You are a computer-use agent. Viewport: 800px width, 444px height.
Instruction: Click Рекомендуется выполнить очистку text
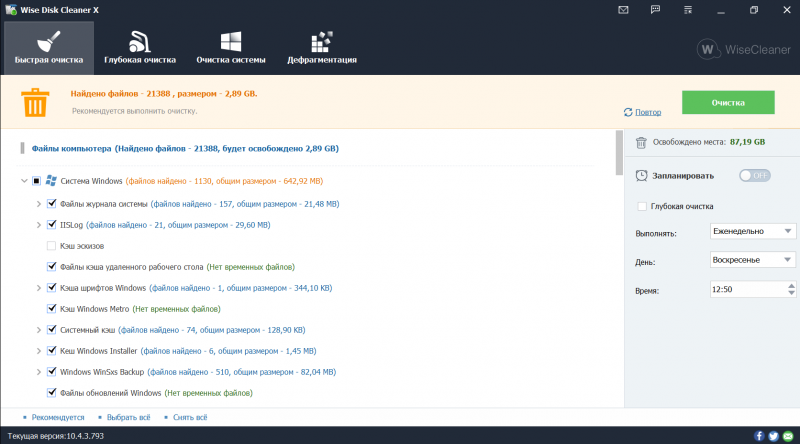[134, 111]
